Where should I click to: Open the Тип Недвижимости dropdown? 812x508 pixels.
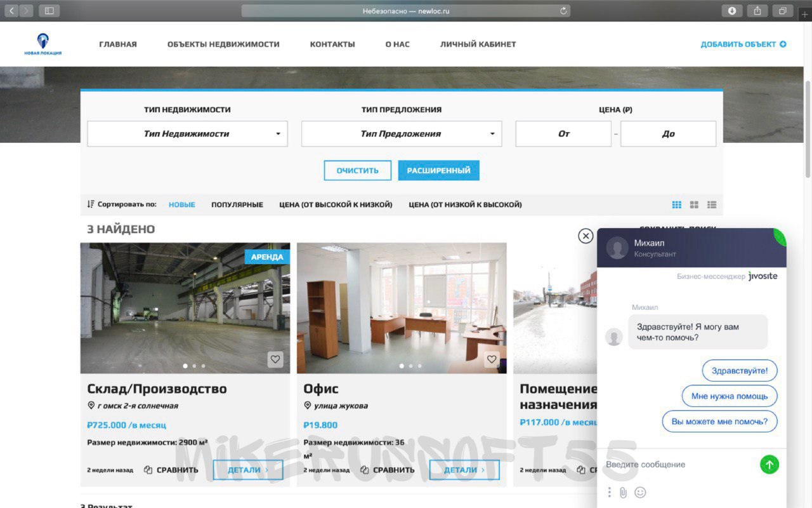(x=187, y=134)
